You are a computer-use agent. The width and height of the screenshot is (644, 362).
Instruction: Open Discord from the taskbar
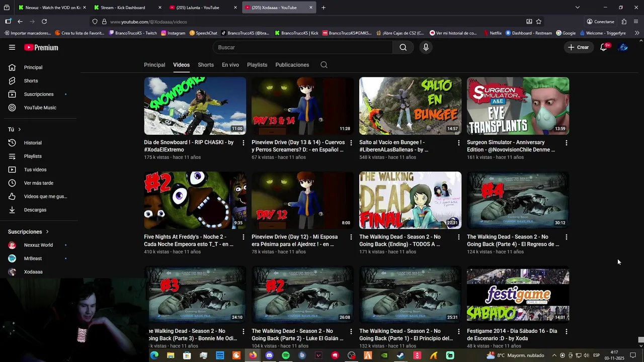coord(269,355)
